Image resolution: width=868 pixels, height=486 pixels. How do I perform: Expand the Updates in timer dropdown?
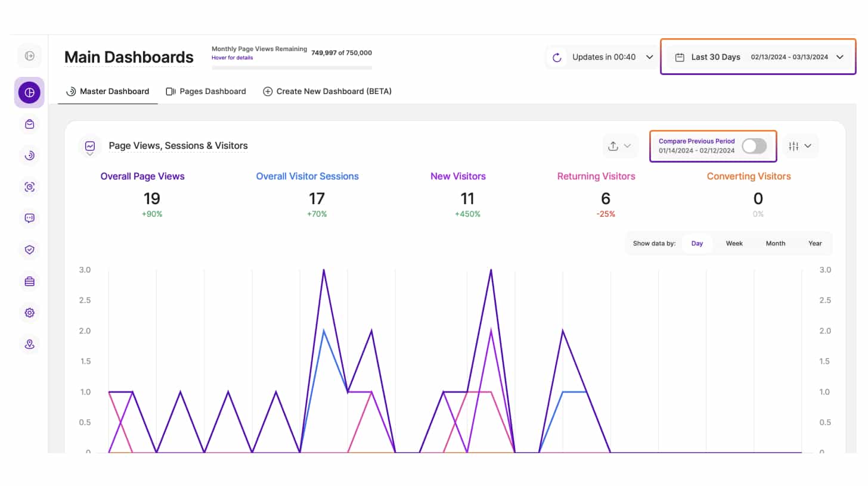point(650,57)
